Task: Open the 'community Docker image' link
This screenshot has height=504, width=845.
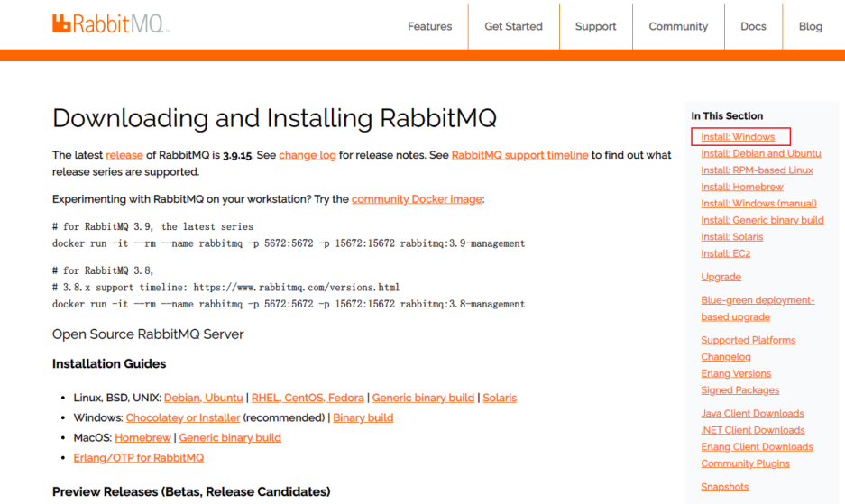Action: tap(417, 199)
